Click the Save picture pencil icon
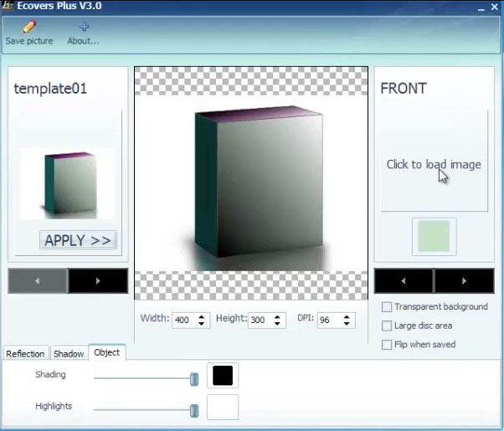Screen dimensions: 504x431 coord(29,27)
